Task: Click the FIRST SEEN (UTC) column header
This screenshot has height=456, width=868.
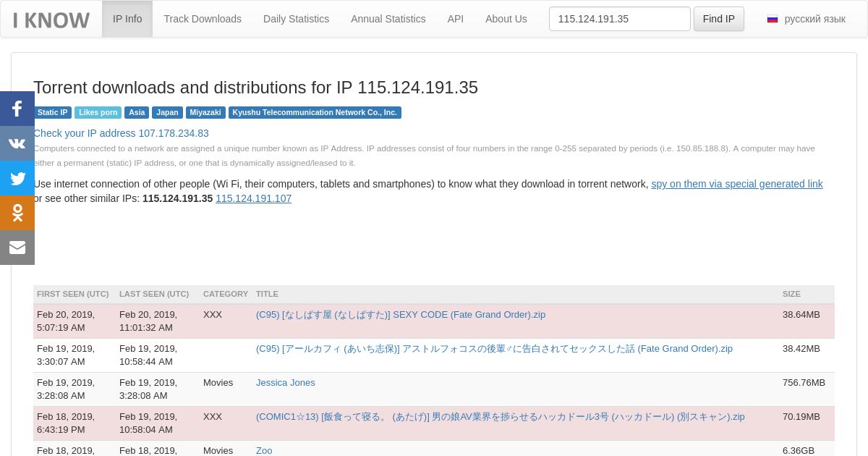Action: (73, 294)
